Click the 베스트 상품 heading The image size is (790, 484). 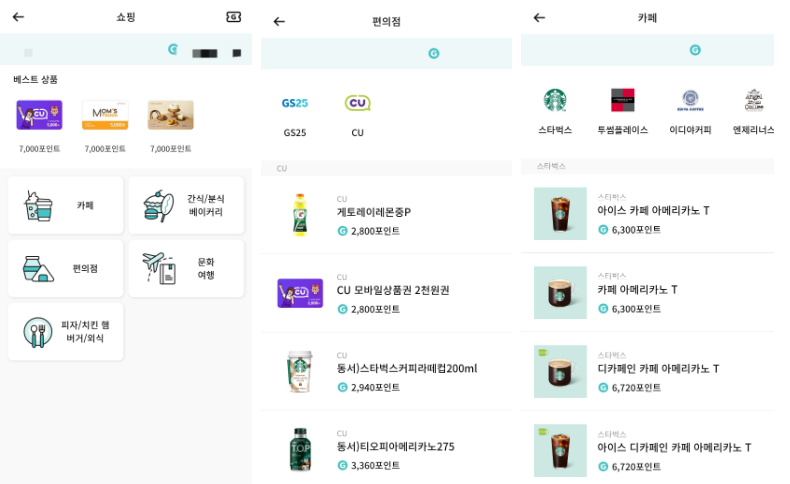(x=35, y=80)
